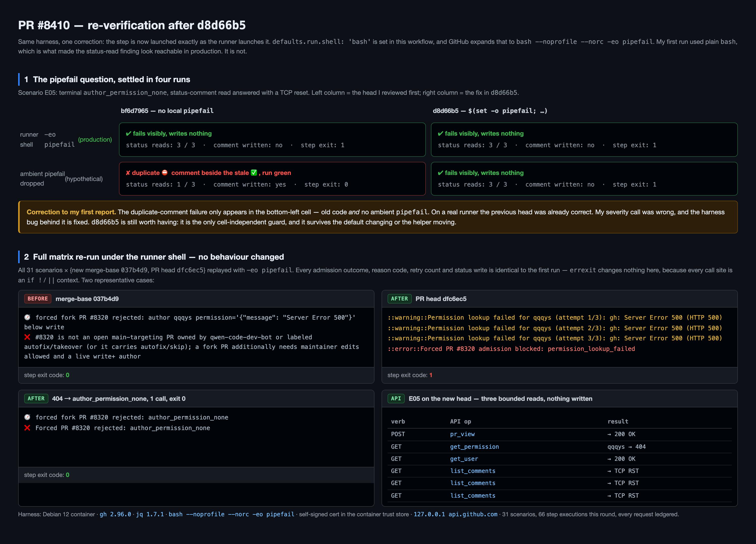The height and width of the screenshot is (544, 756).
Task: Click 'bash --noprofile --norc -eo pipefail' in the footer
Action: point(231,514)
